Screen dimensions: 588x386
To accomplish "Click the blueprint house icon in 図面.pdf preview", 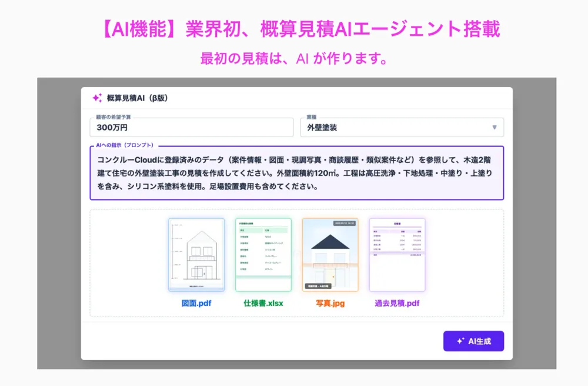I will pos(196,253).
